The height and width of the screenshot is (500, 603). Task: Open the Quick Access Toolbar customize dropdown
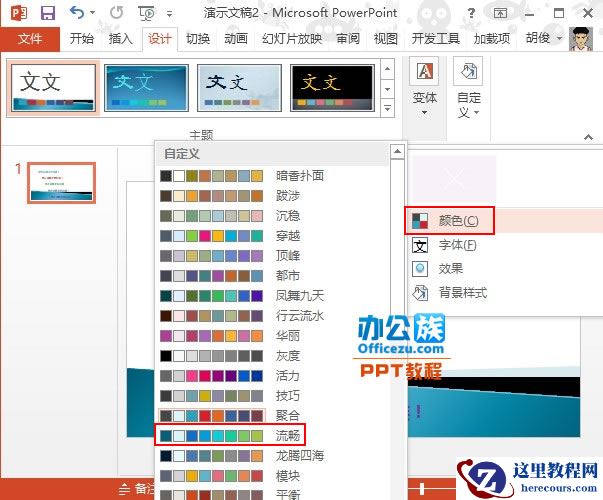pos(169,14)
